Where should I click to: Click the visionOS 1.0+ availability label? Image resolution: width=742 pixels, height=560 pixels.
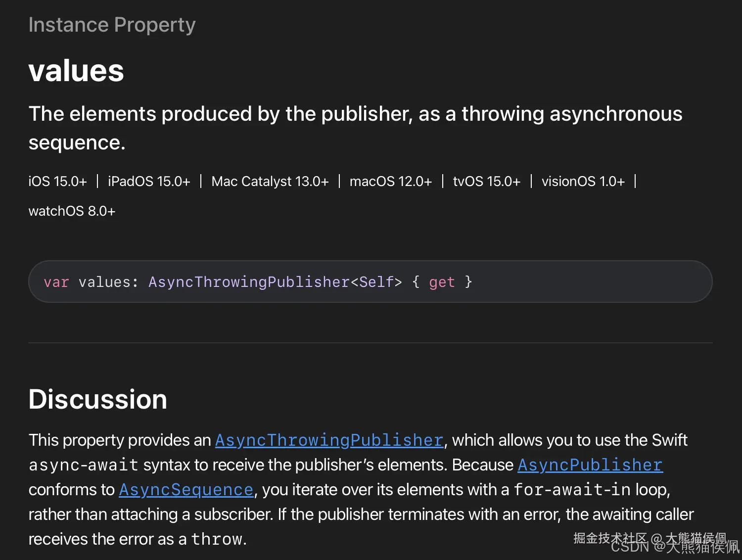click(583, 182)
